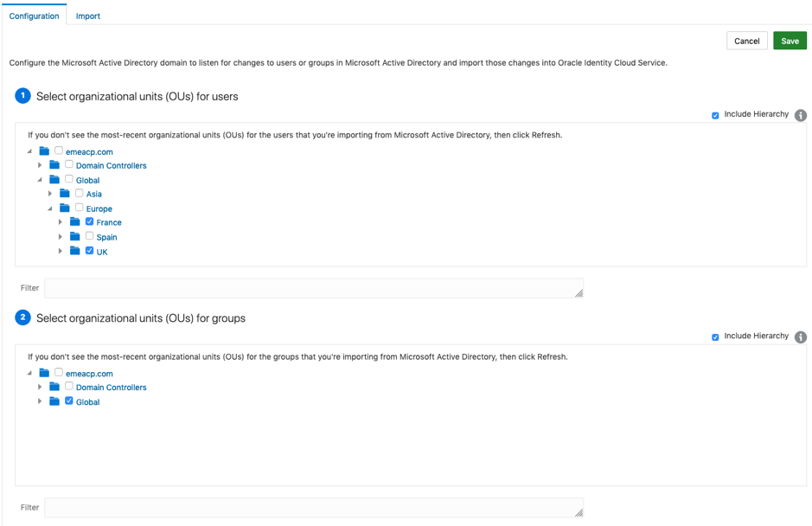The image size is (812, 526).
Task: Click the groups OU Filter text field
Action: pyautogui.click(x=314, y=507)
